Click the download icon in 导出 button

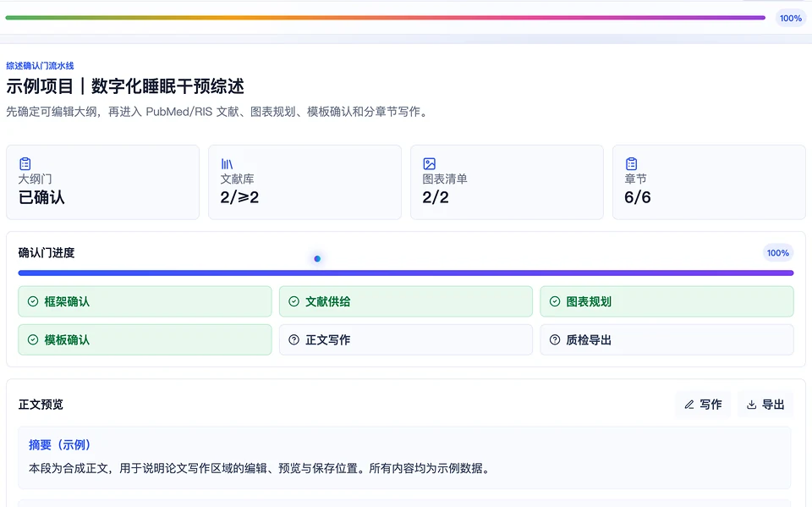[x=751, y=405]
